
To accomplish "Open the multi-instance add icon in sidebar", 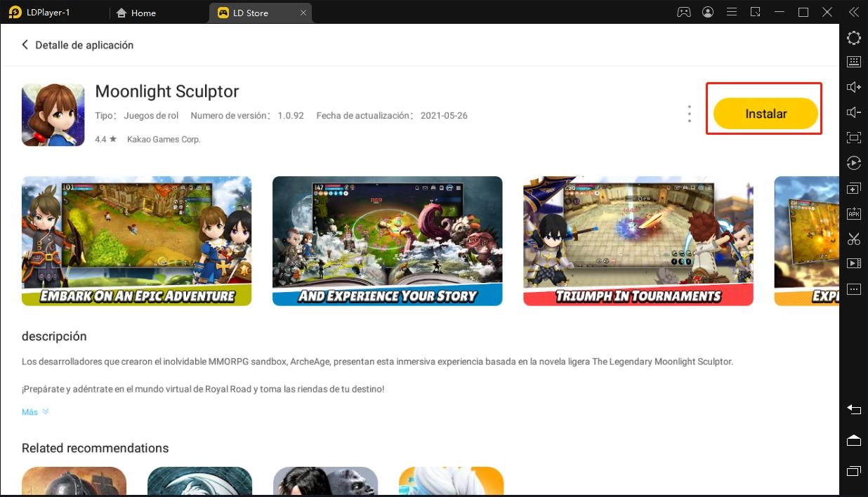I will pos(854,188).
